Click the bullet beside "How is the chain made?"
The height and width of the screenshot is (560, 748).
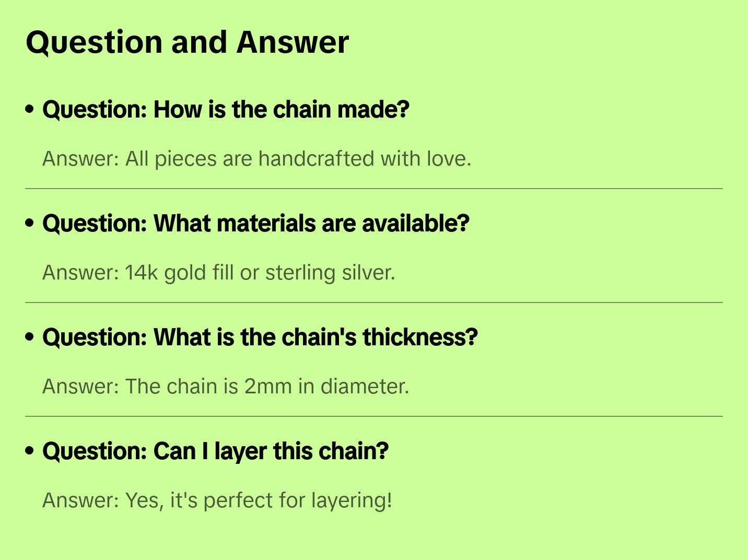30,109
